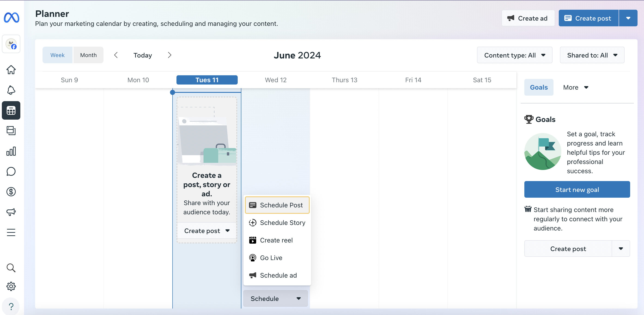
Task: Open the Goals tab
Action: (x=539, y=87)
